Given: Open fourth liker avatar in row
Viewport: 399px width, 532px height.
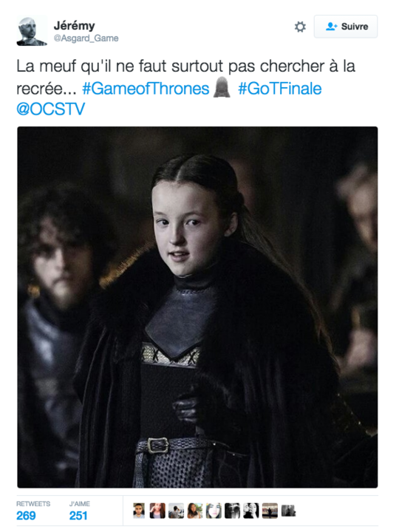Looking at the screenshot, I should coord(195,511).
